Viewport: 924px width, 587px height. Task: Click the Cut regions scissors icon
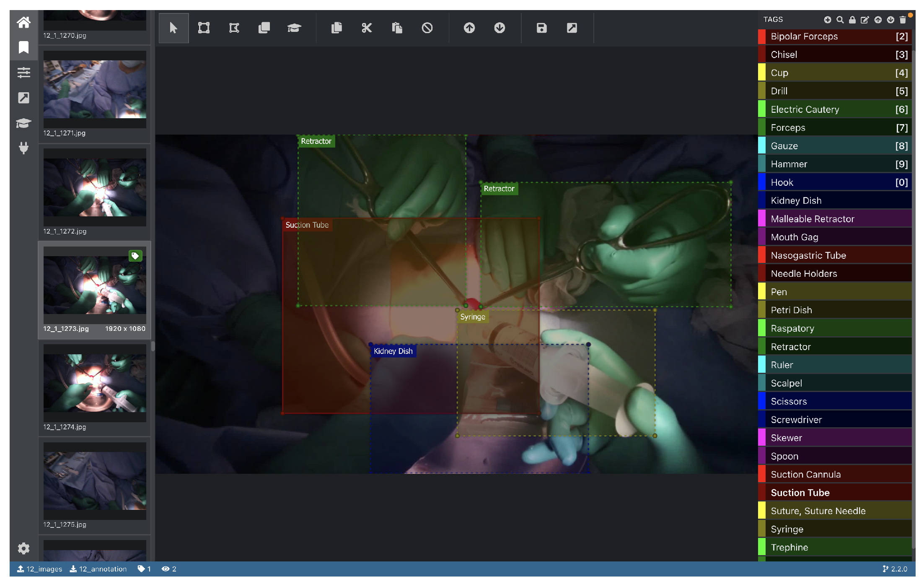click(367, 28)
